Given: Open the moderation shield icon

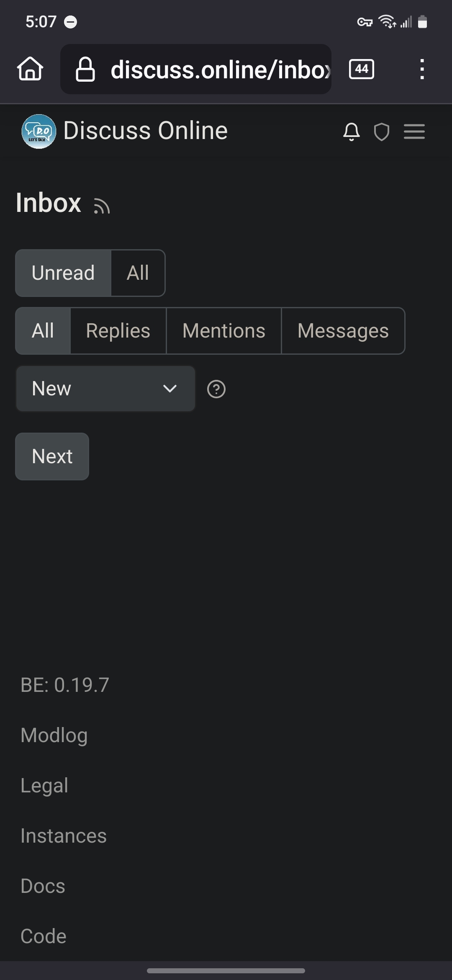Looking at the screenshot, I should click(381, 132).
